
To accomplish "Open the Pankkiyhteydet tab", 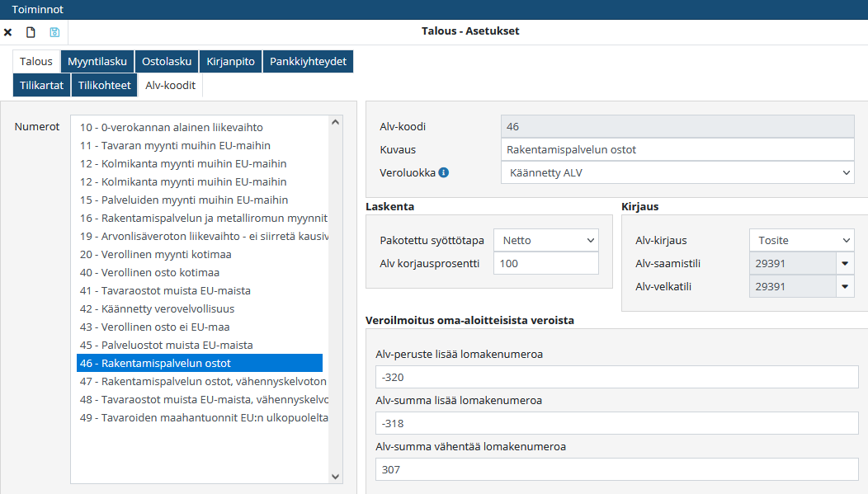I will point(308,61).
